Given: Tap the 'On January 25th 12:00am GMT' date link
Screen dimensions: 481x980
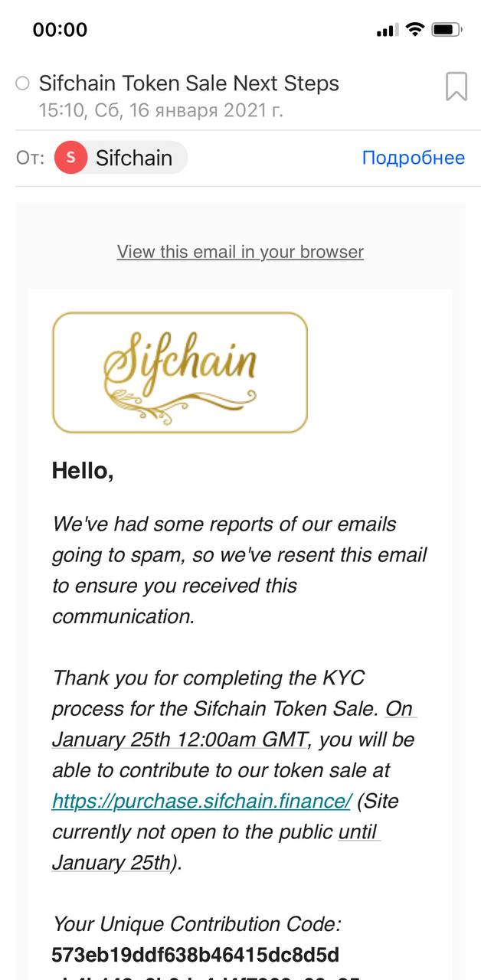Looking at the screenshot, I should click(234, 724).
